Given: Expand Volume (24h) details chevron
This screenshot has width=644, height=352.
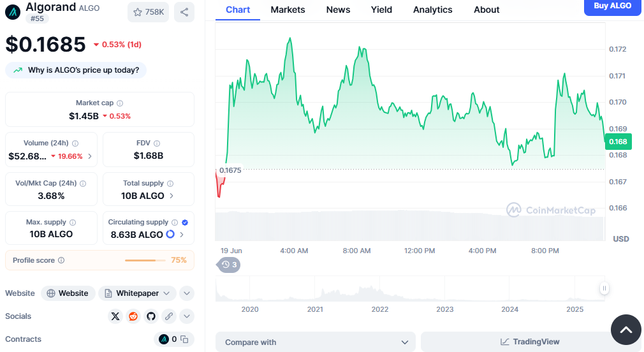Looking at the screenshot, I should 90,156.
